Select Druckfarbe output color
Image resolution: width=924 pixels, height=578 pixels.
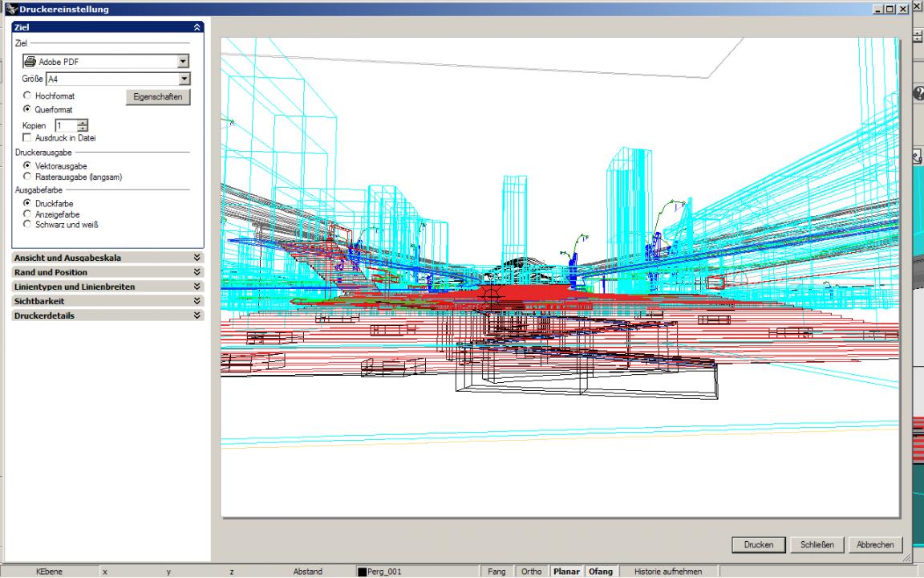pos(28,204)
